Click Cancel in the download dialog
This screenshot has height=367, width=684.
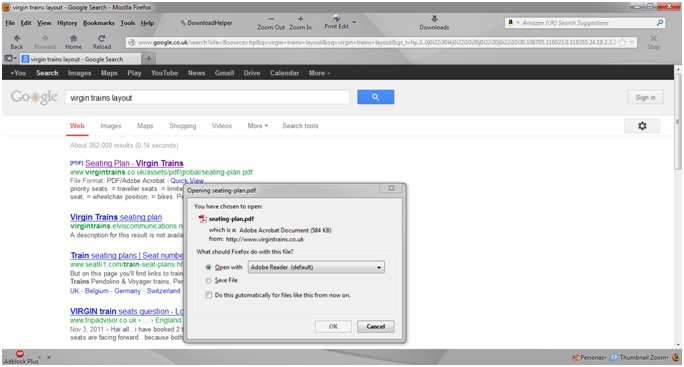(376, 326)
